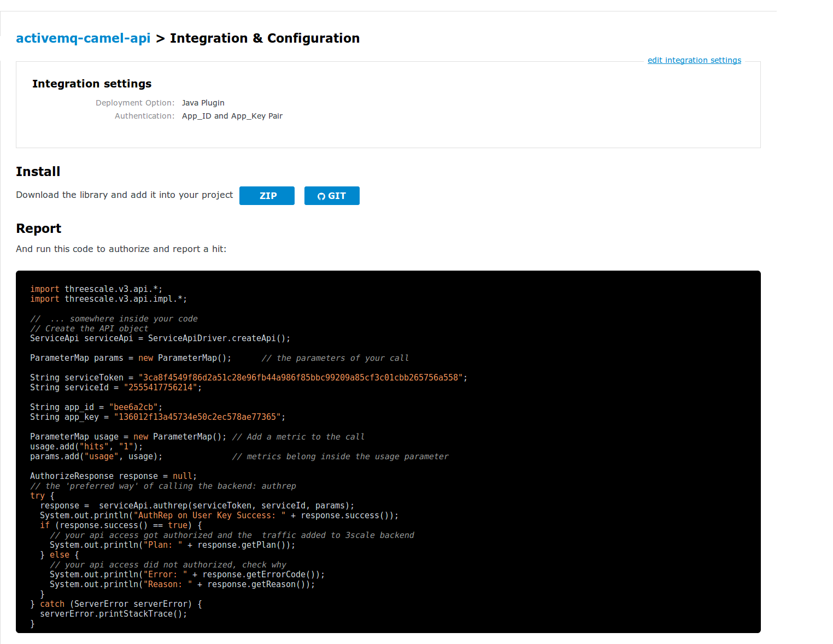Download the library using the ZIP button
The image size is (833, 644).
point(267,196)
